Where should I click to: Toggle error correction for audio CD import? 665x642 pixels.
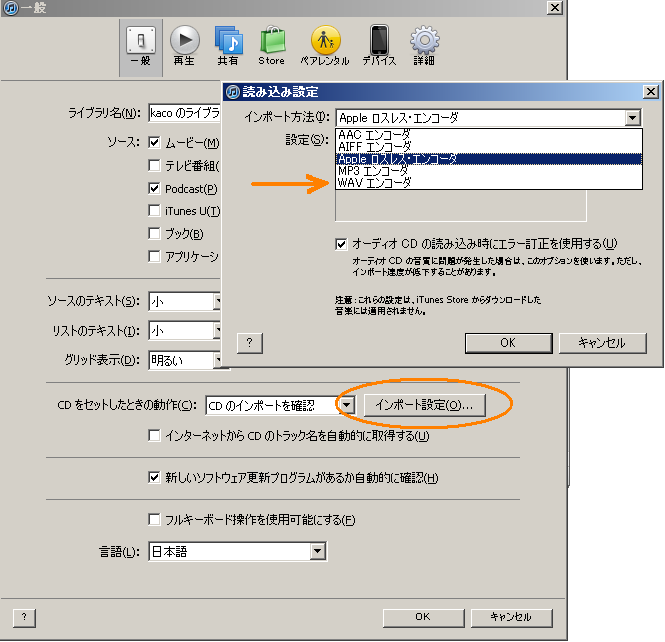click(341, 244)
